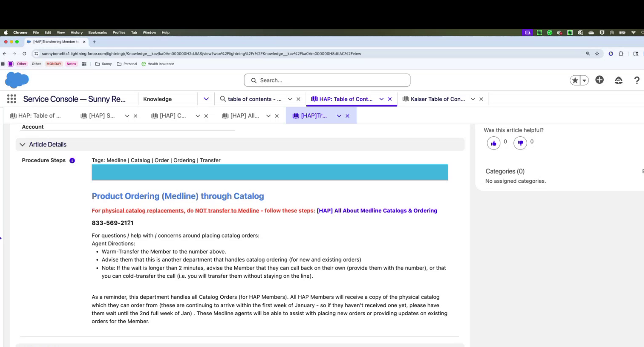Toggle the favorite star for this page
The height and width of the screenshot is (347, 644).
point(575,80)
